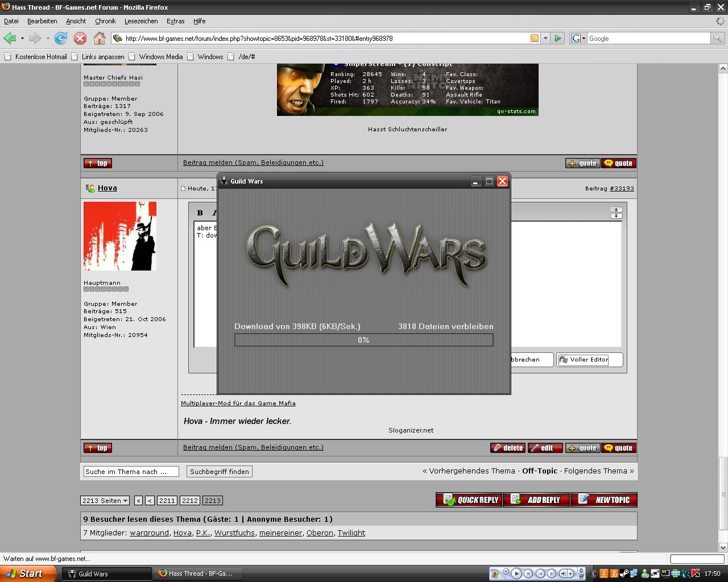This screenshot has height=582, width=728.
Task: Open the Kostenlose Hotmail bookmark
Action: pos(36,56)
